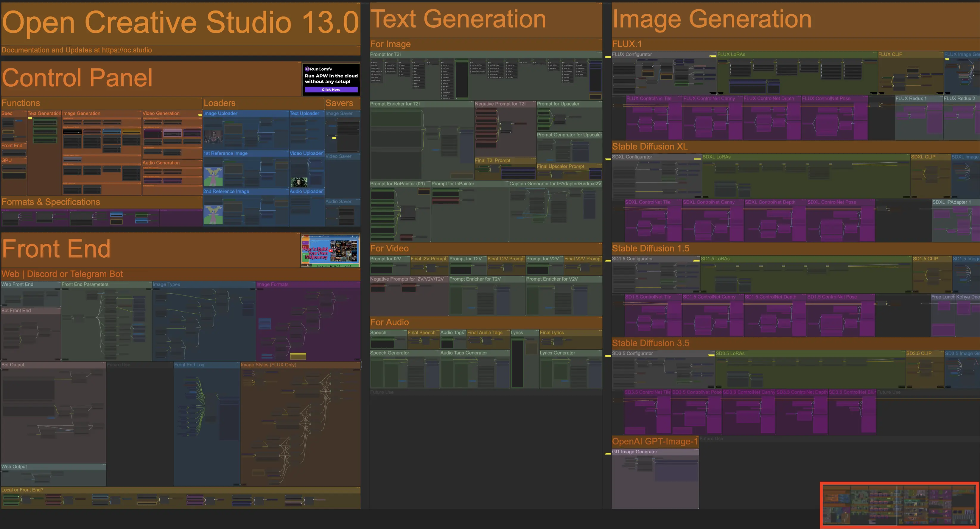This screenshot has height=529, width=980.
Task: Click yellow marker in SD3.5 Configurator header
Action: pyautogui.click(x=711, y=355)
